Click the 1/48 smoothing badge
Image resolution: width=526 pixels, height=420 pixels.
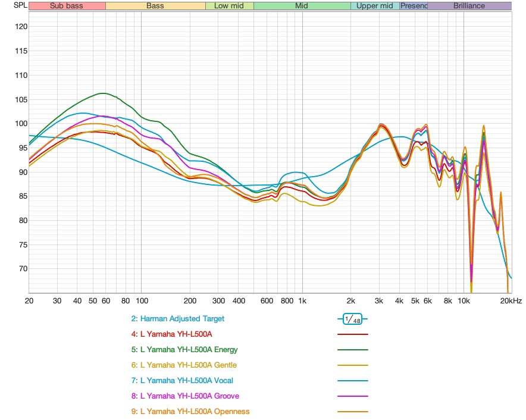pyautogui.click(x=352, y=319)
